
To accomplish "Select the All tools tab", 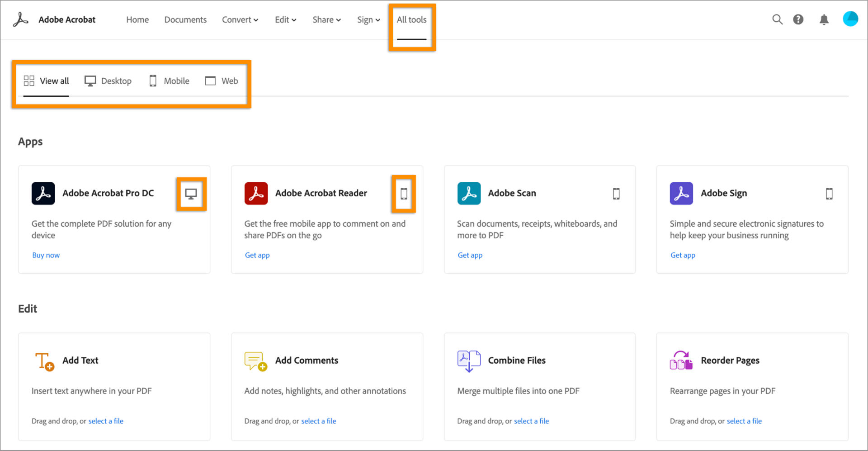I will pos(412,19).
